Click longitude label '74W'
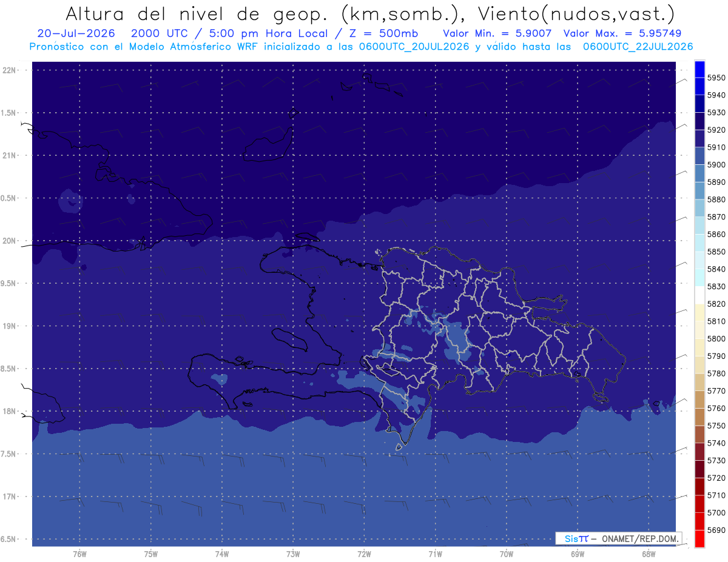 (x=222, y=554)
